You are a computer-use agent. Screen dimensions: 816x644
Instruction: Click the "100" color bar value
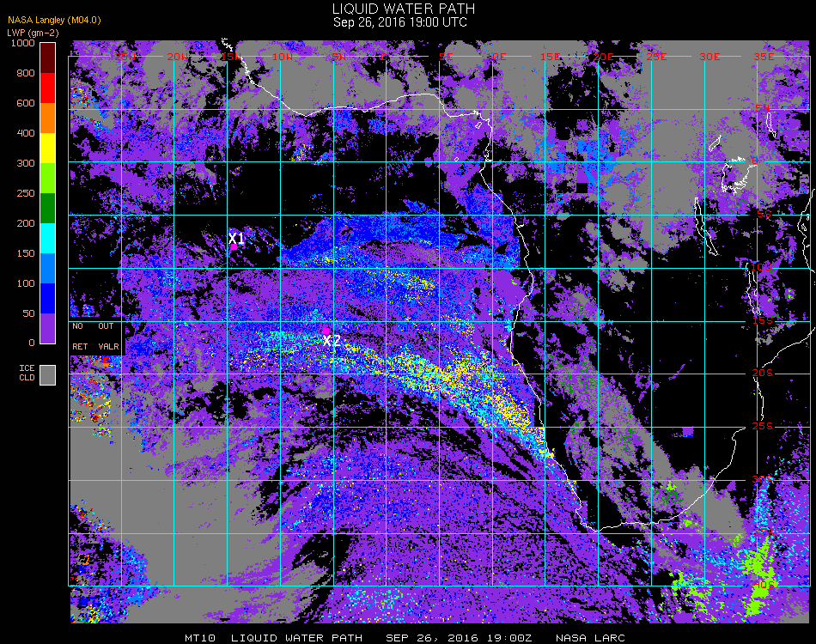pos(26,283)
